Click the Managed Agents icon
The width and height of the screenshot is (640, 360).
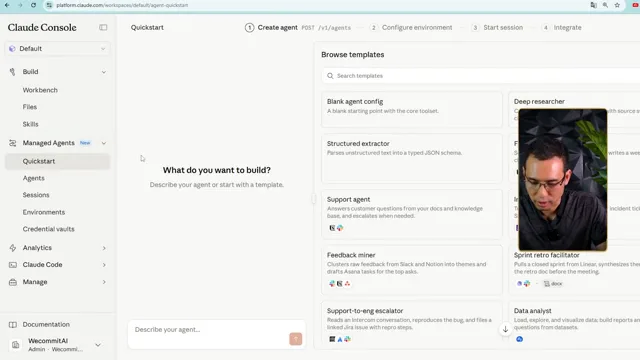13,143
